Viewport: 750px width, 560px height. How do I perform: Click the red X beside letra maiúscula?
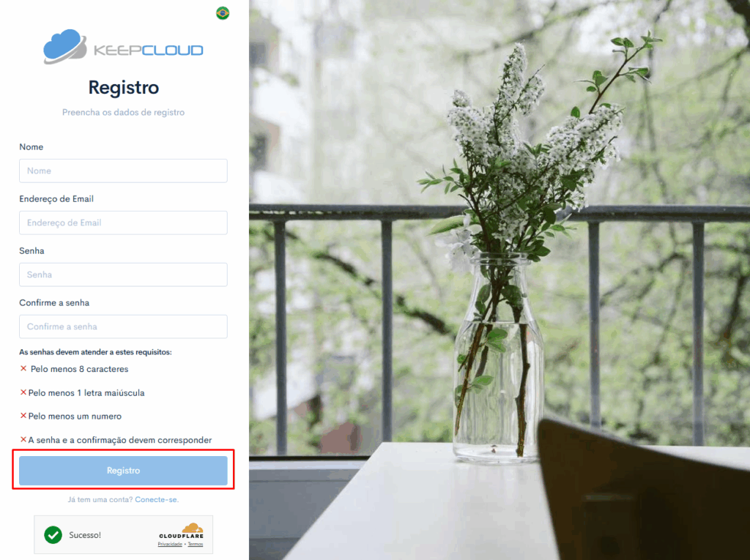point(23,392)
